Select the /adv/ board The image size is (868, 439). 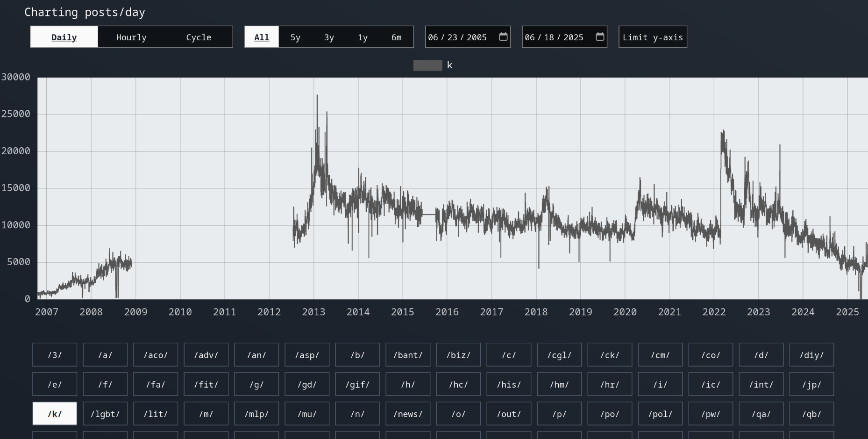click(x=206, y=355)
